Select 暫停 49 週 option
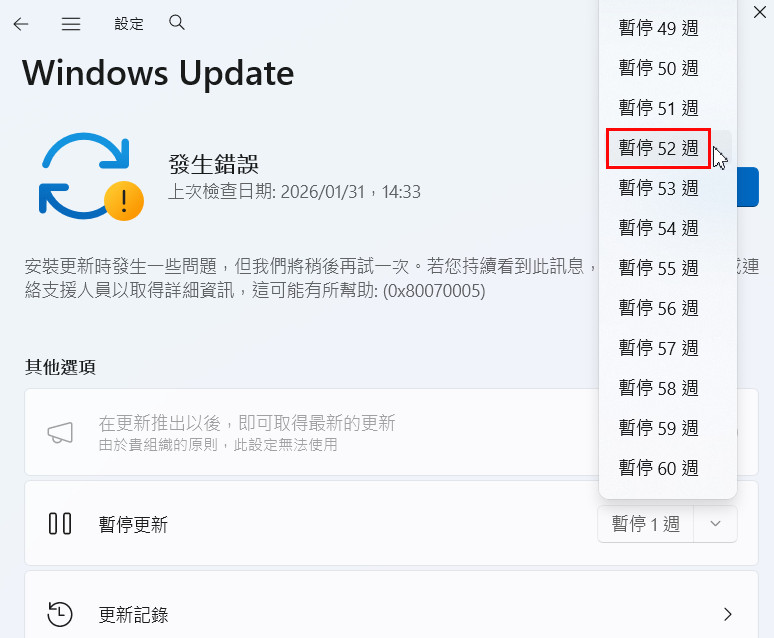 click(x=658, y=28)
